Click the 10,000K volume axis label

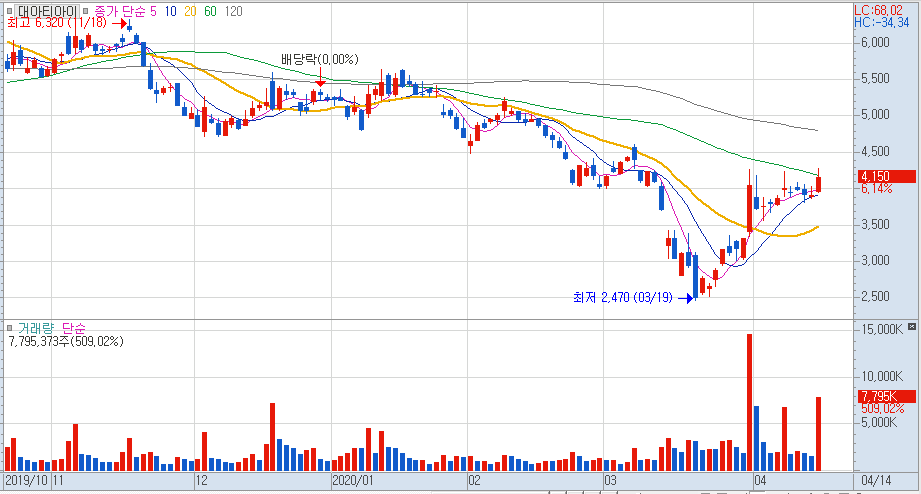pyautogui.click(x=882, y=376)
